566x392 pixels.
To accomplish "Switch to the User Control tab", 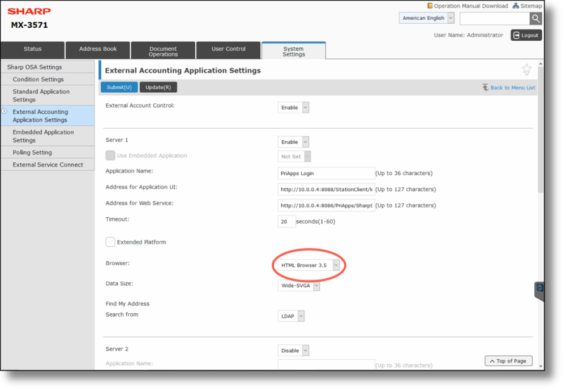I will click(228, 50).
